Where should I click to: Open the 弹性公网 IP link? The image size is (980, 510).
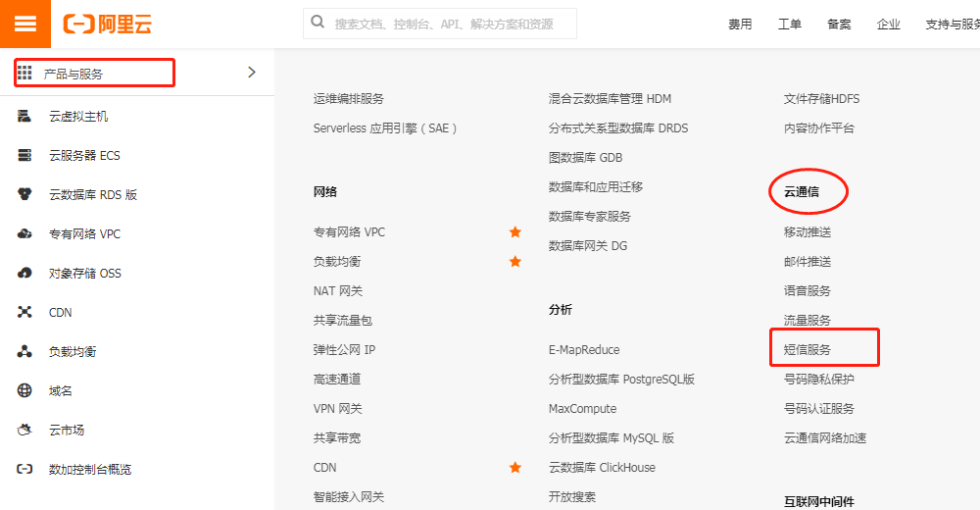click(344, 350)
